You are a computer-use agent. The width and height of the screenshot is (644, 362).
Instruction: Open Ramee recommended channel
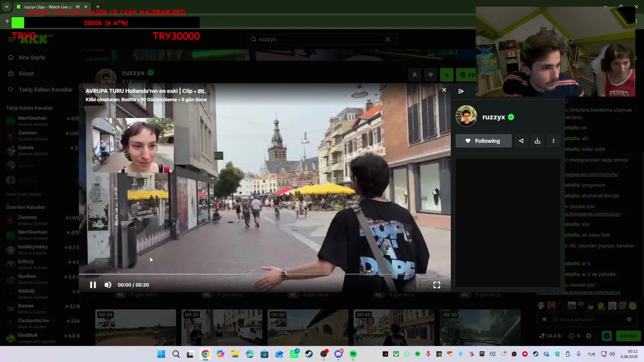pos(42,308)
